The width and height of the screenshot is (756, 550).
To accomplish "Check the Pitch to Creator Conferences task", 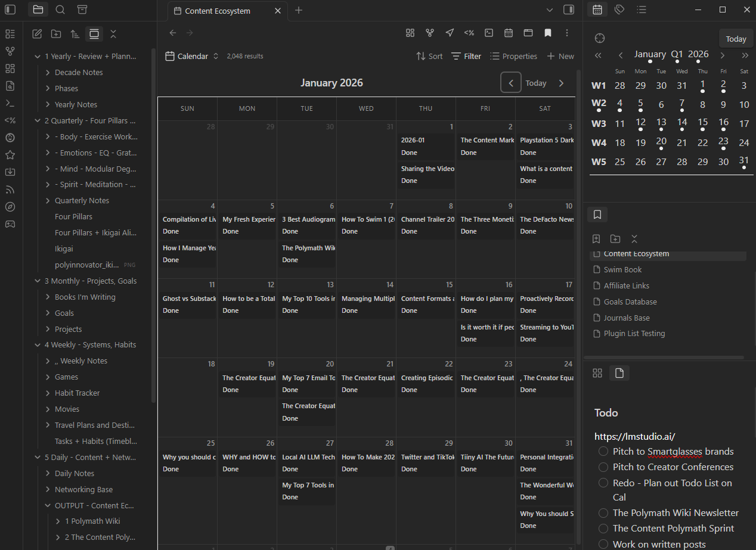I will (x=603, y=467).
